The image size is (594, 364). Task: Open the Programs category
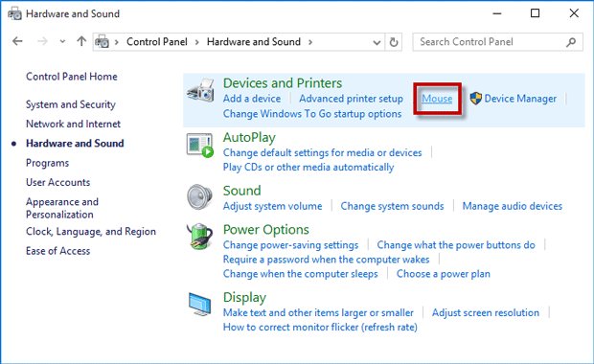tap(47, 163)
